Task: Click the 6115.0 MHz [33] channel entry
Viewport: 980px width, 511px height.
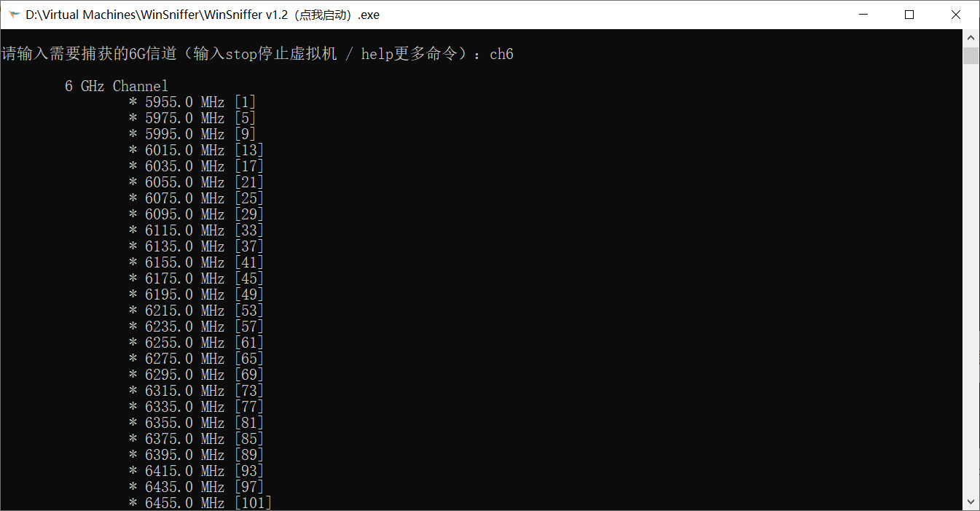Action: tap(196, 230)
